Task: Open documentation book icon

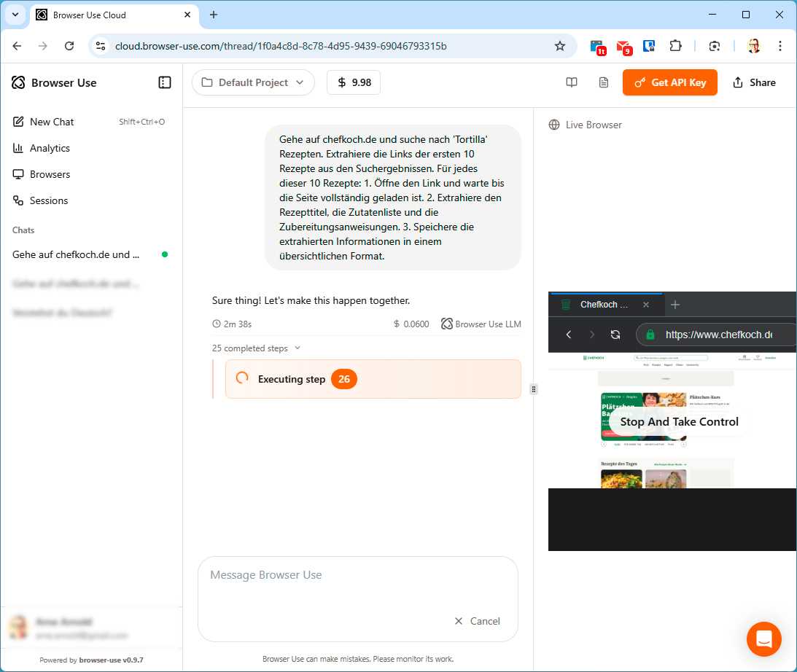Action: tap(572, 82)
